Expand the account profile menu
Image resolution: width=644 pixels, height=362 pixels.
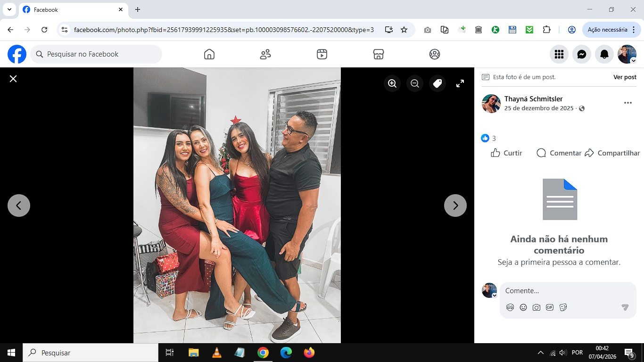(627, 55)
